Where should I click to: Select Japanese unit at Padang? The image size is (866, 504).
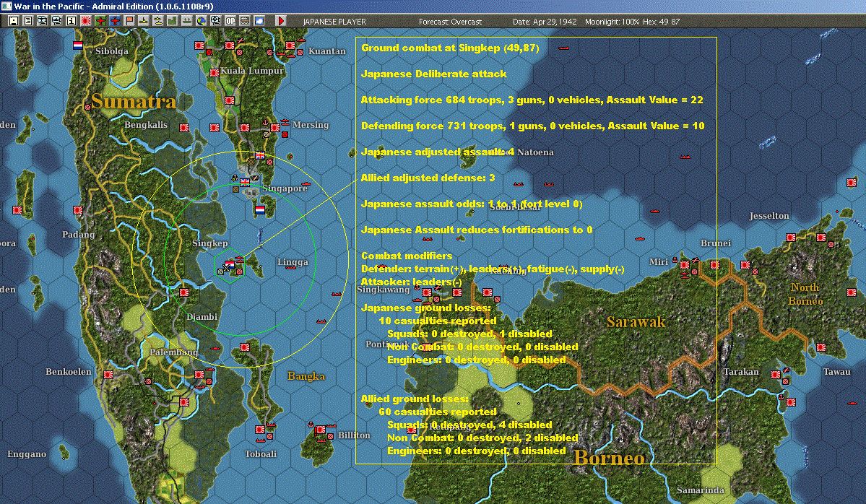tap(78, 210)
